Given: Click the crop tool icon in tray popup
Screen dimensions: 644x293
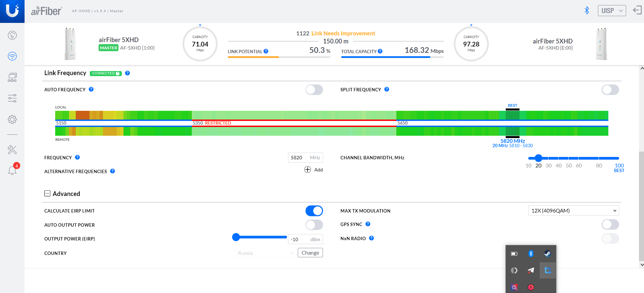Looking at the screenshot, I should (x=548, y=270).
